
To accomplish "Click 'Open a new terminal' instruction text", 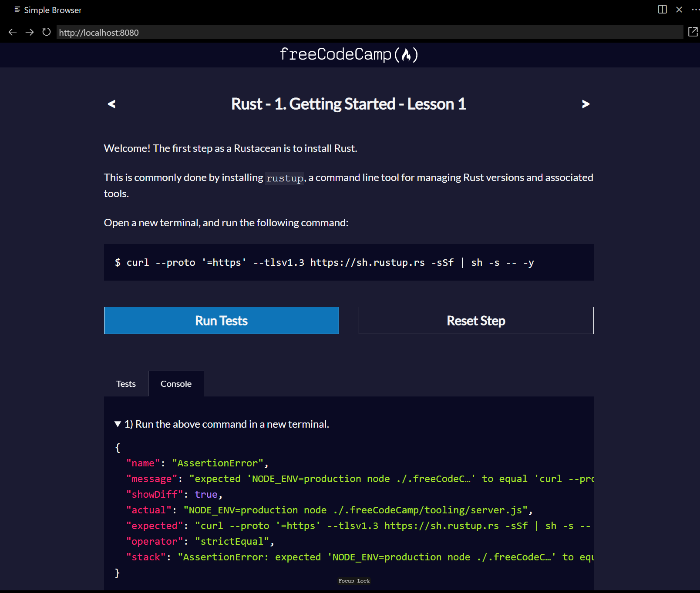I will coord(226,223).
